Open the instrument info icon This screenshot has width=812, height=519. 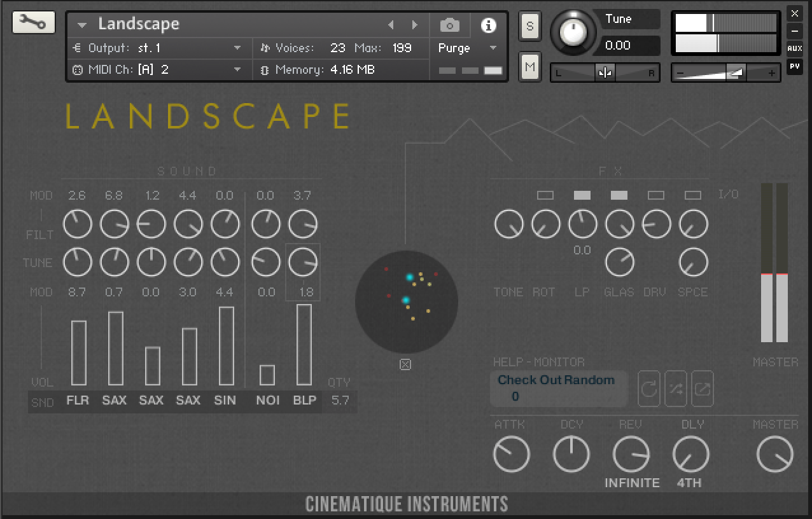click(488, 25)
